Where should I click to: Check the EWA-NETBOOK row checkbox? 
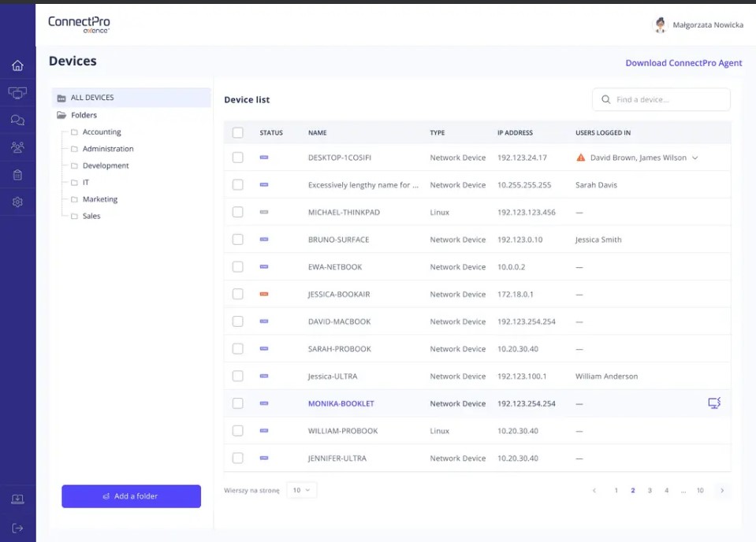click(x=238, y=266)
